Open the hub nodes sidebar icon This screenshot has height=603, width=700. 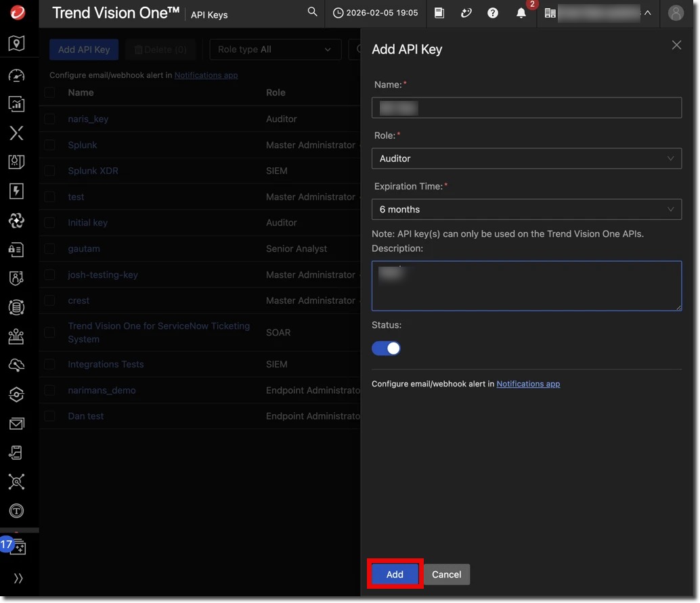point(16,482)
